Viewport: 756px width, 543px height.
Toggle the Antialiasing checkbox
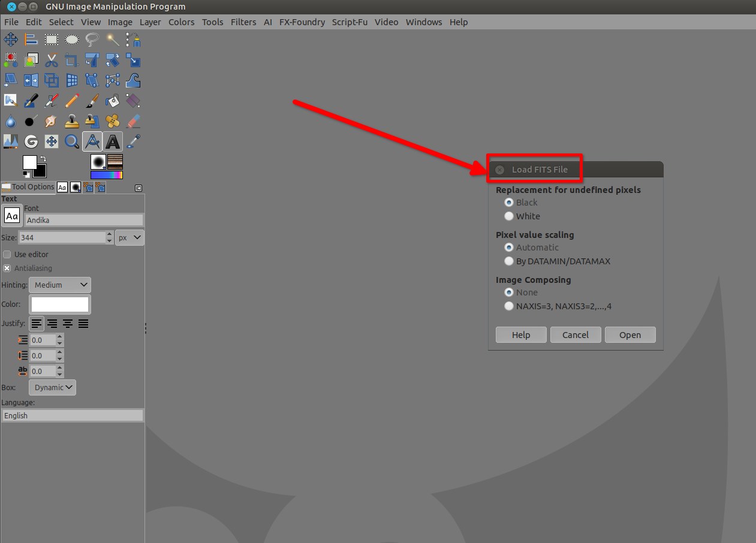(x=7, y=268)
